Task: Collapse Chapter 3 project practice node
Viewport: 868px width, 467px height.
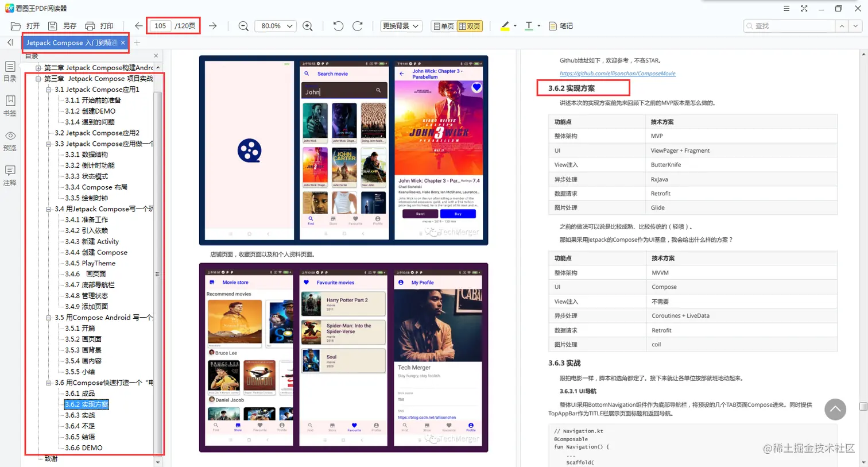Action: click(x=38, y=79)
